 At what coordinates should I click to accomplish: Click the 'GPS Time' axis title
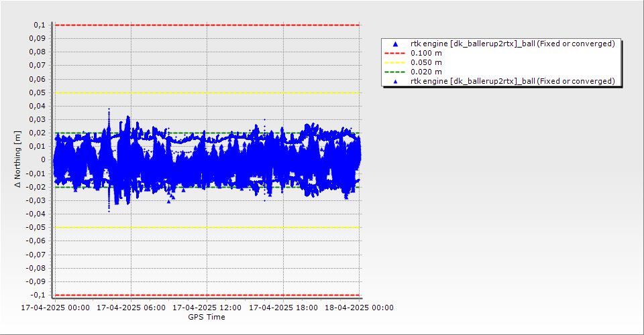pyautogui.click(x=207, y=317)
